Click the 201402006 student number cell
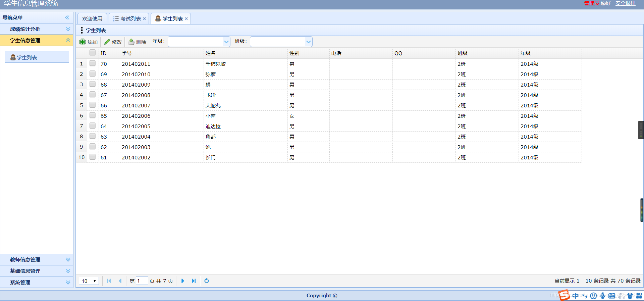644x301 pixels. tap(162, 116)
